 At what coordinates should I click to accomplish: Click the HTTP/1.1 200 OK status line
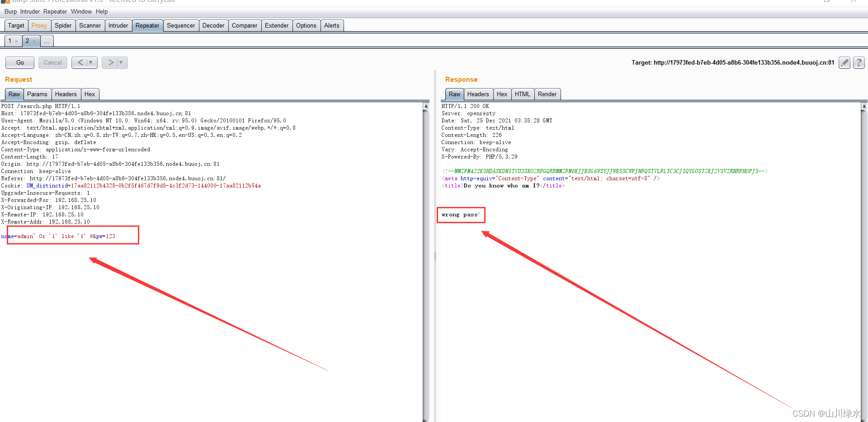pyautogui.click(x=465, y=106)
